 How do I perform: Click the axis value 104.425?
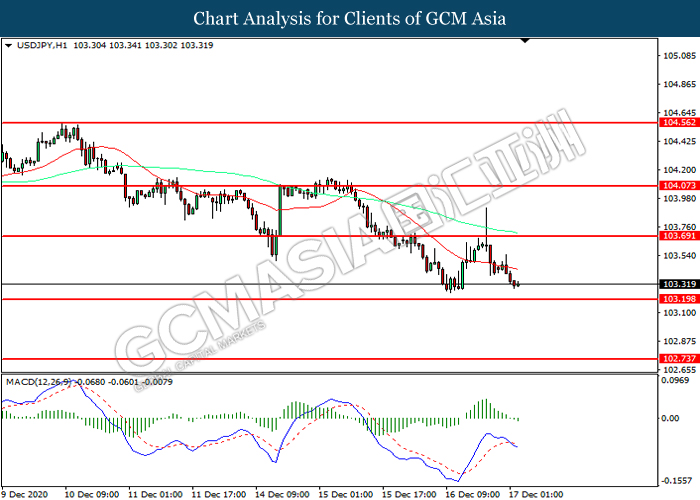click(x=679, y=142)
